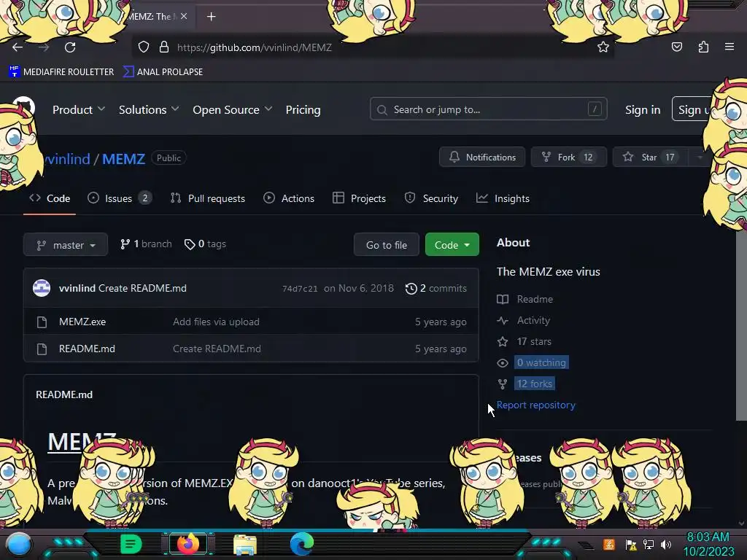The width and height of the screenshot is (747, 560).
Task: Switch to the Insights tab
Action: point(503,198)
